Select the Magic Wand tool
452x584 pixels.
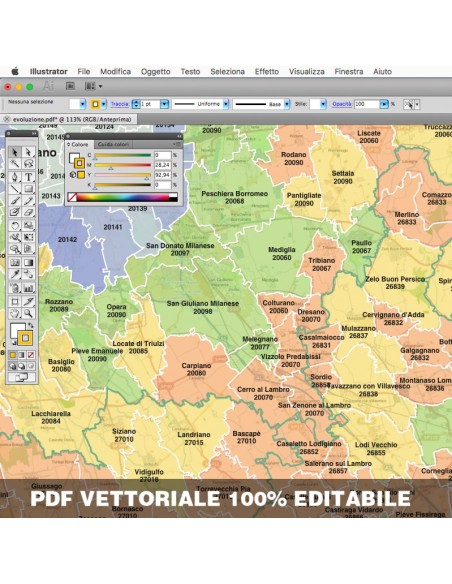(x=15, y=164)
